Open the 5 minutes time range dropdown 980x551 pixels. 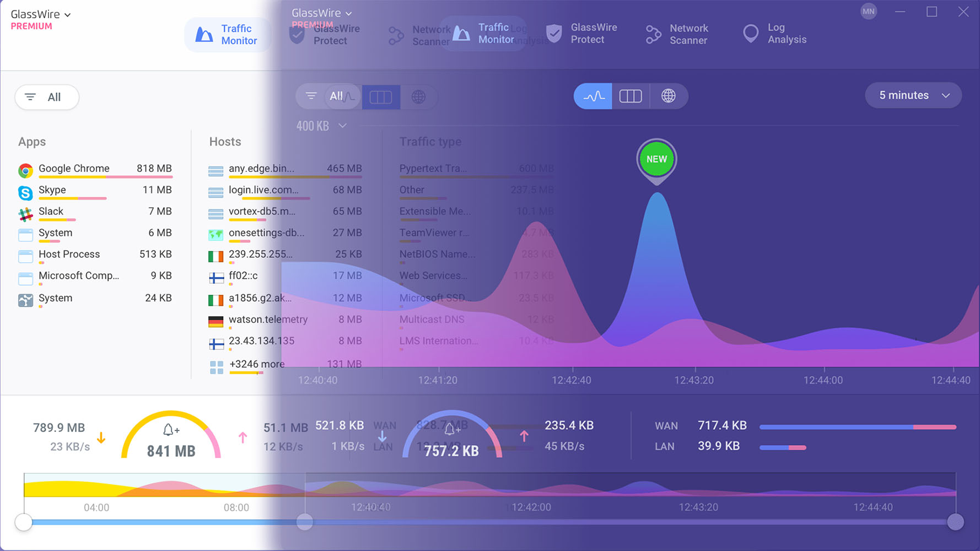[x=913, y=95]
